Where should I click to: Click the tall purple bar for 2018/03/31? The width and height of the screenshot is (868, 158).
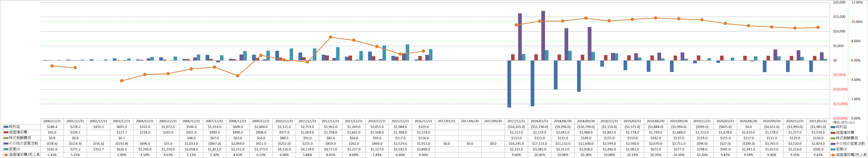[x=543, y=36]
